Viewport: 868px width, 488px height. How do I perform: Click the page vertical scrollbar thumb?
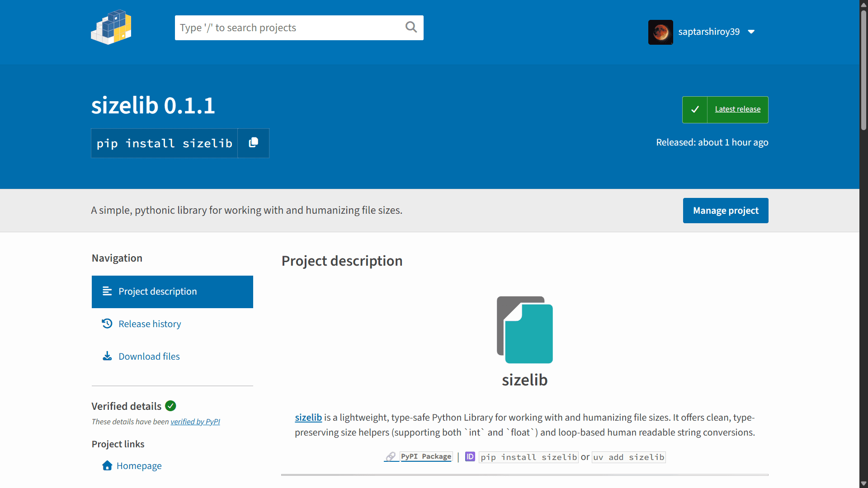coord(863,70)
